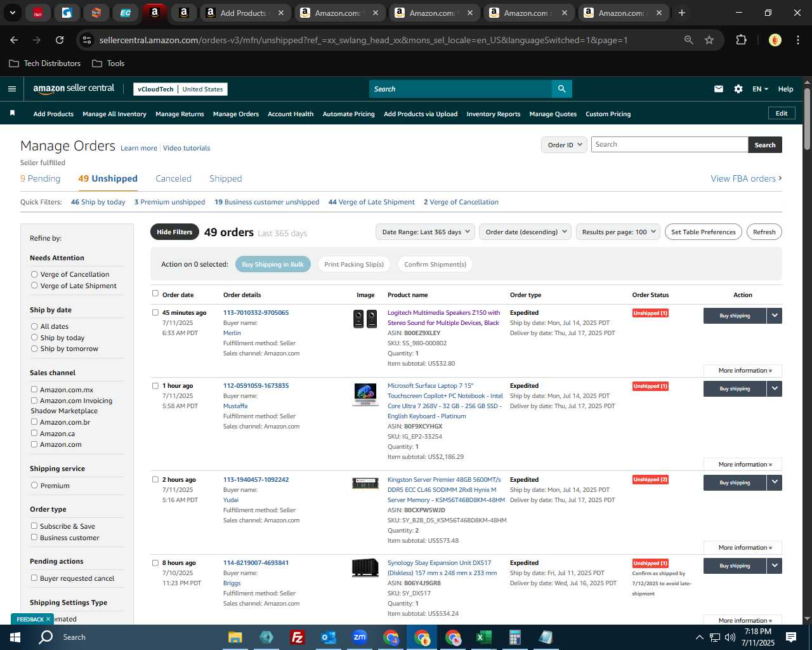The image size is (812, 650).
Task: Tick the select-all orders header checkbox
Action: 155,293
